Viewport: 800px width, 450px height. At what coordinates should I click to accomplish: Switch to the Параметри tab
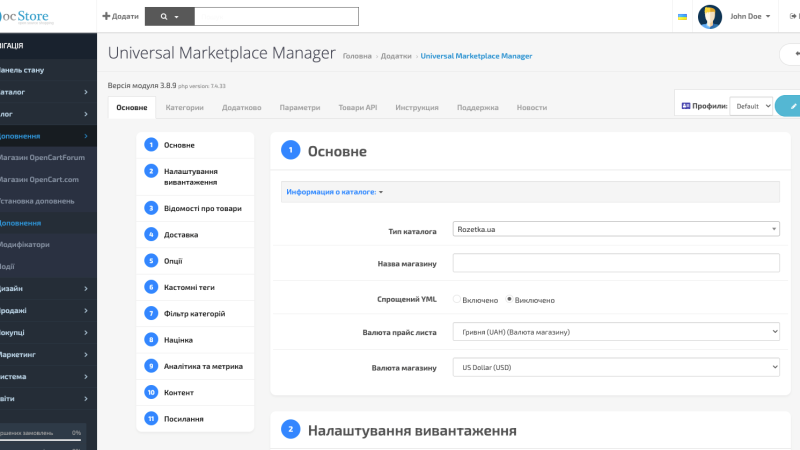(x=300, y=108)
